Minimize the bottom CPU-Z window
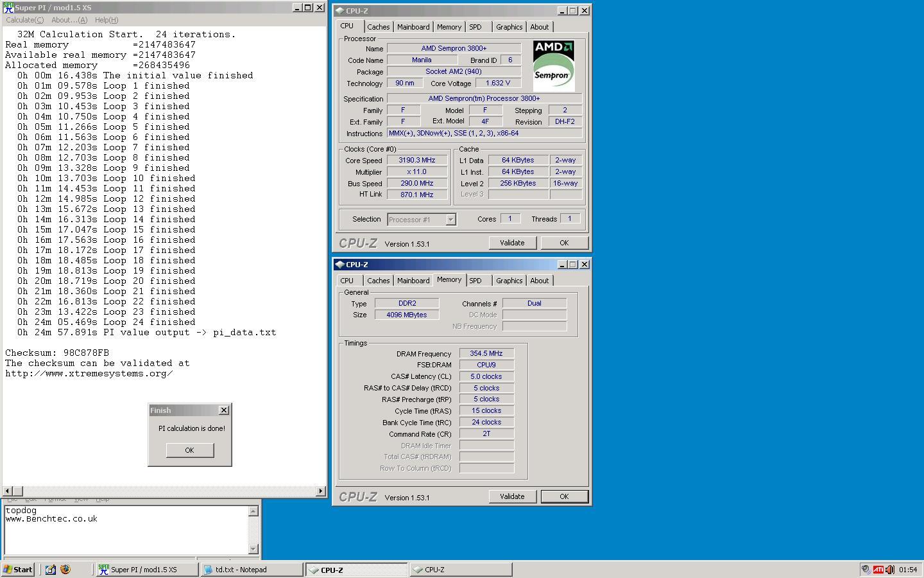 click(562, 265)
